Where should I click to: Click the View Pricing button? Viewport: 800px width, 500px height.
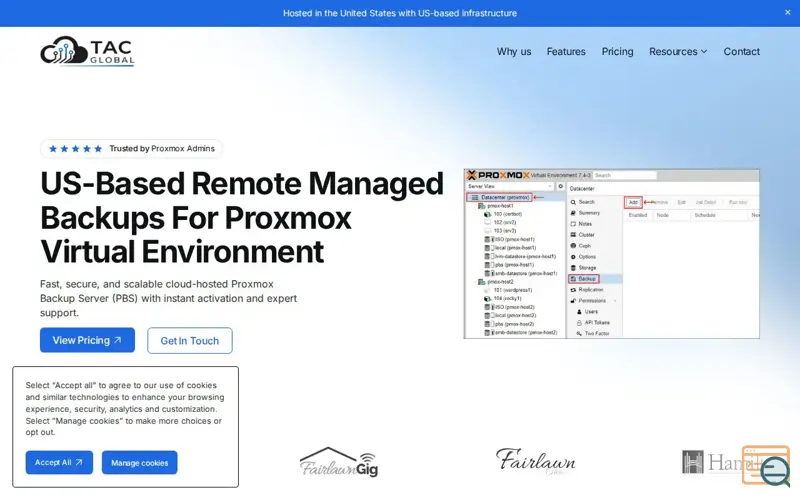[x=87, y=340]
